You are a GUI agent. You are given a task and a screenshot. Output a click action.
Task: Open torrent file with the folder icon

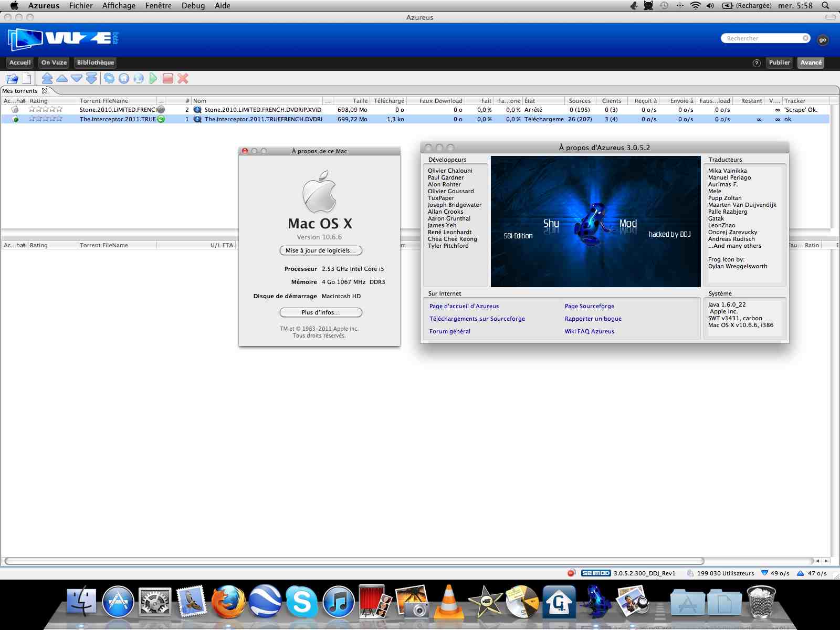[x=13, y=79]
